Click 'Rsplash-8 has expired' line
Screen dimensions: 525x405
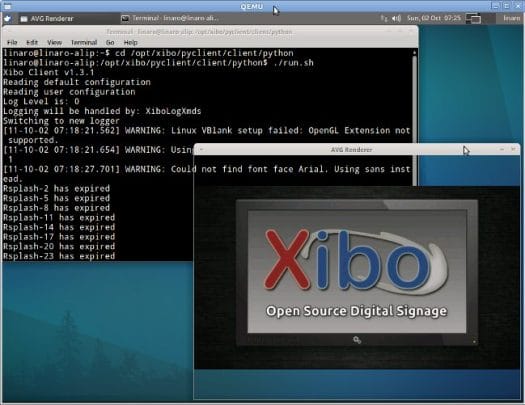point(57,208)
